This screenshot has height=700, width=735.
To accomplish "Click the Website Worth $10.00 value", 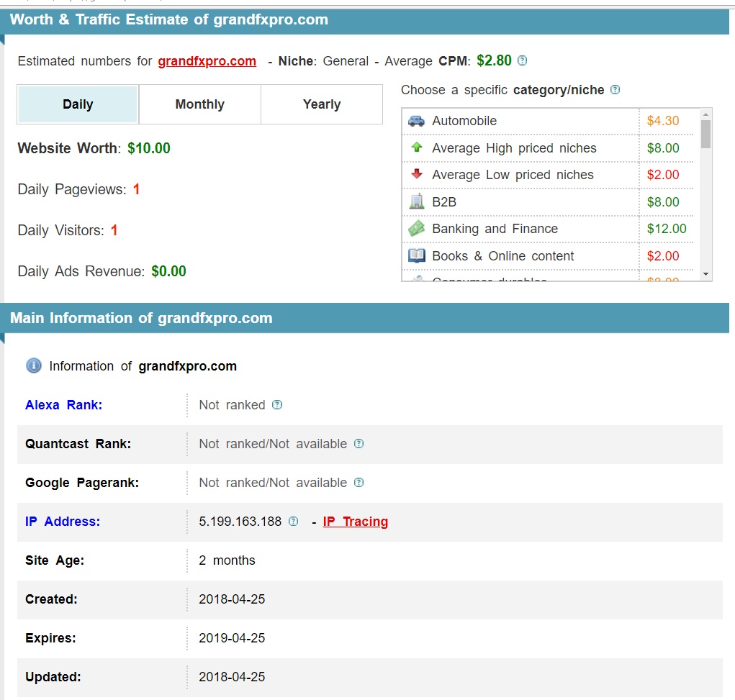I will coord(148,148).
